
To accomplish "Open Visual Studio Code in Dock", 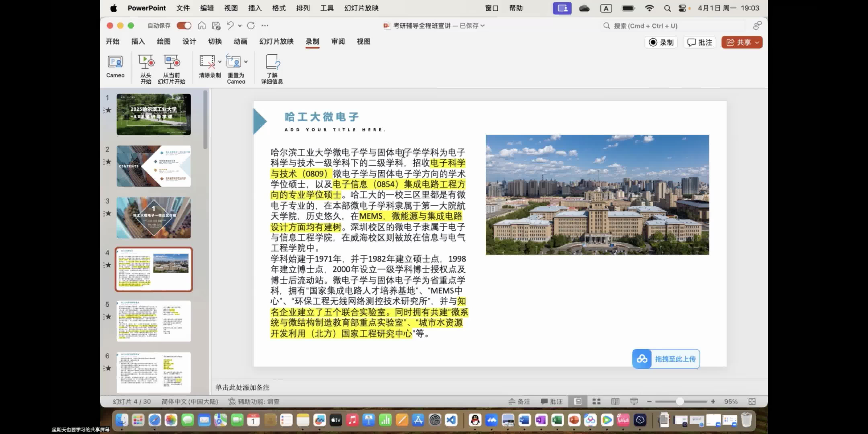I will click(x=451, y=420).
